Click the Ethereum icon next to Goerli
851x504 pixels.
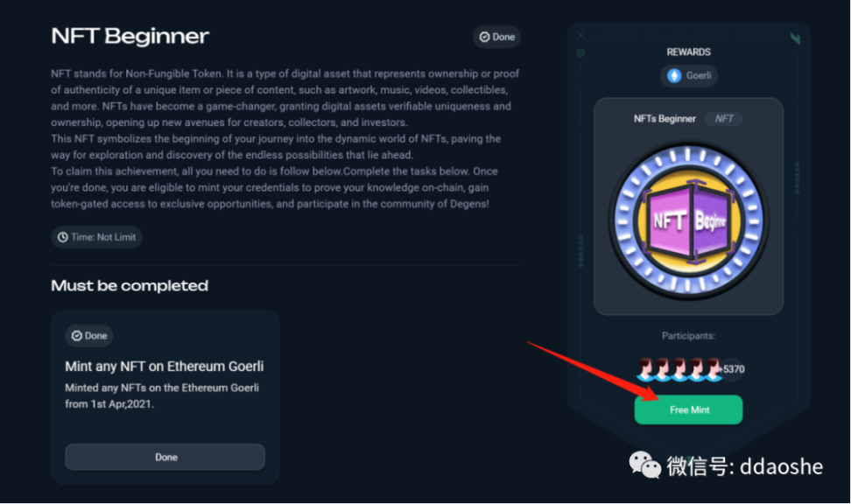coord(674,75)
